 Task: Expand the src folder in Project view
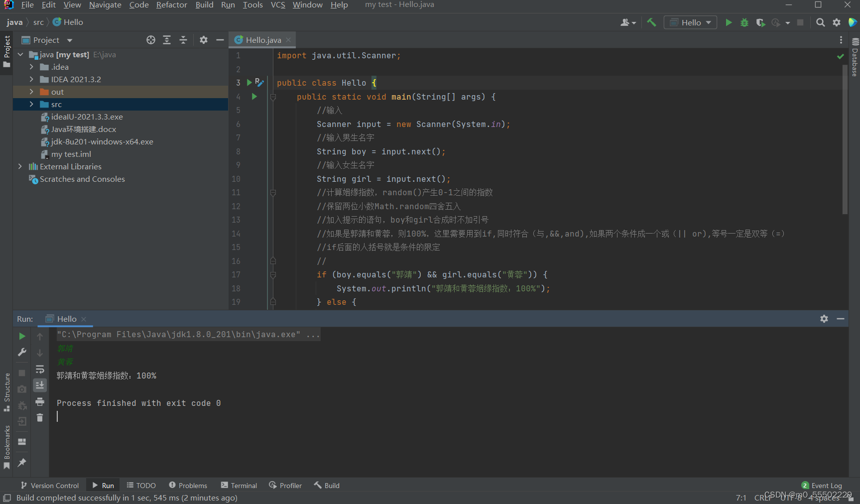pyautogui.click(x=31, y=104)
